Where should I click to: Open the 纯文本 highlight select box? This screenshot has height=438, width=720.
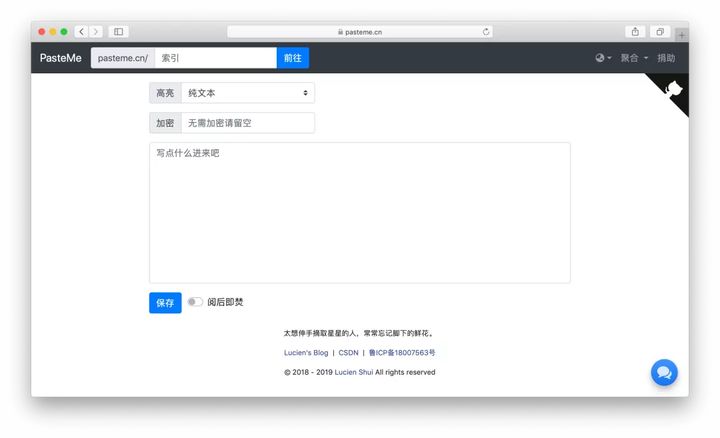[248, 93]
